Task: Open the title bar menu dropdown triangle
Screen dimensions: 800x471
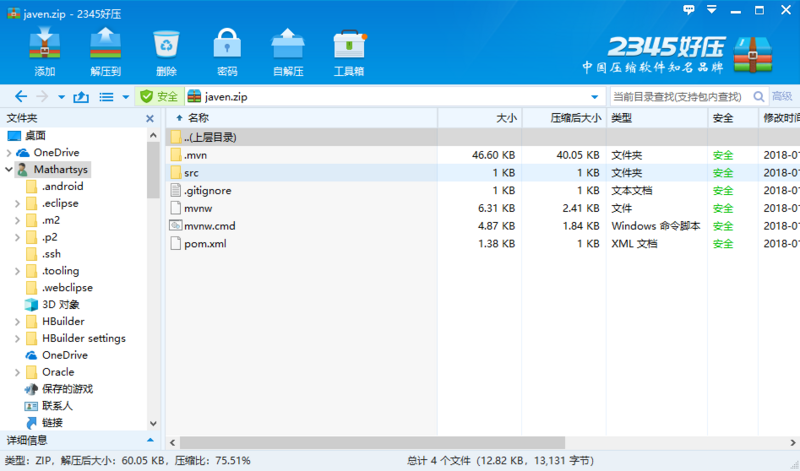Action: [x=712, y=9]
